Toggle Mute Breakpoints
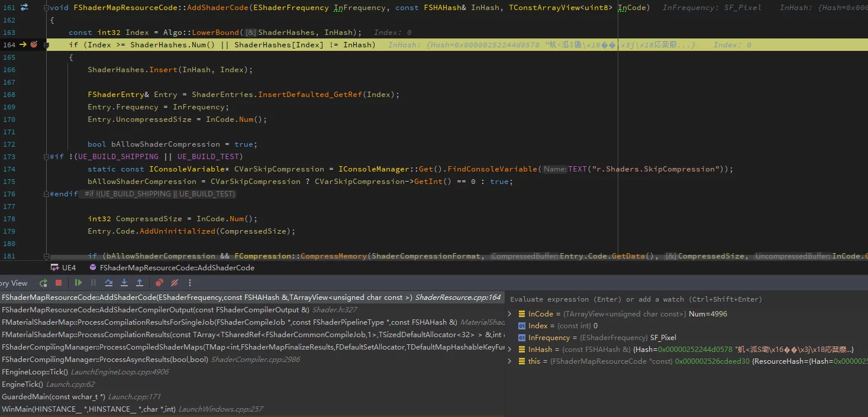This screenshot has width=868, height=417. (175, 283)
